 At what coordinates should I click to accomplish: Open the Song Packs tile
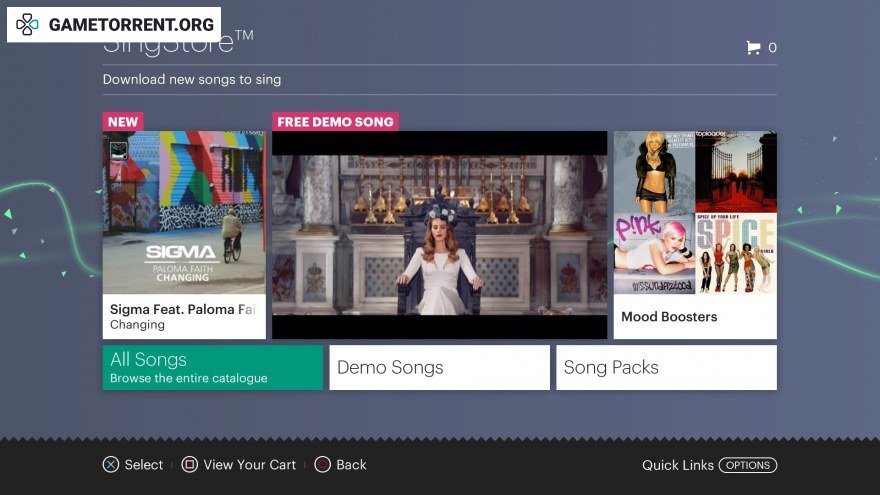[x=666, y=368]
